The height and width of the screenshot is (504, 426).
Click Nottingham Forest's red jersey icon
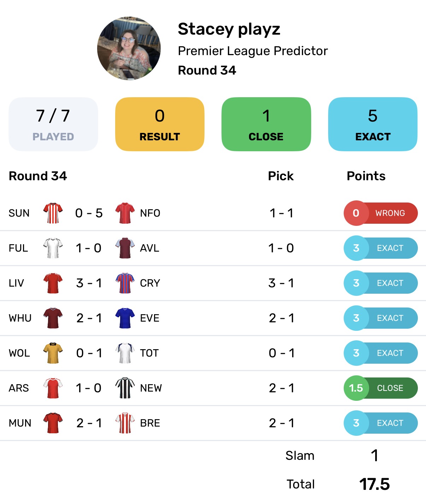[125, 213]
